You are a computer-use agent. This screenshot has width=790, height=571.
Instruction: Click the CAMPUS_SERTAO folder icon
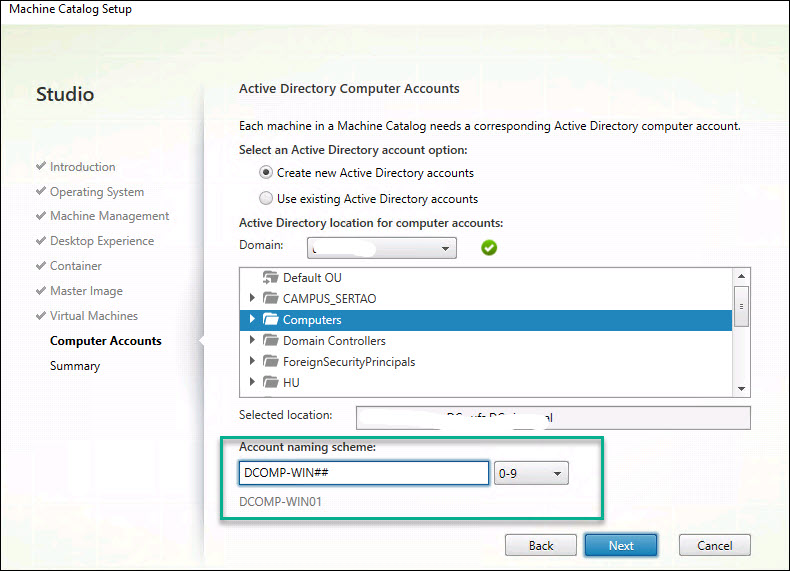(x=270, y=299)
